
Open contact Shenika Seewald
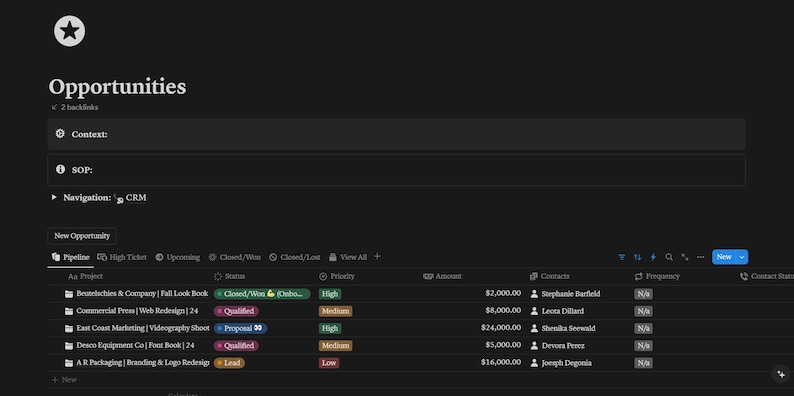tap(563, 328)
